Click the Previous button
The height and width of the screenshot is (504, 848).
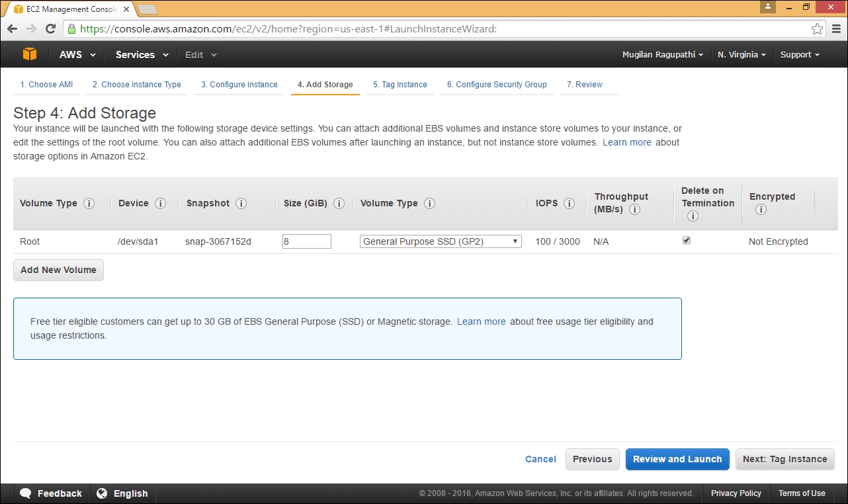click(593, 459)
